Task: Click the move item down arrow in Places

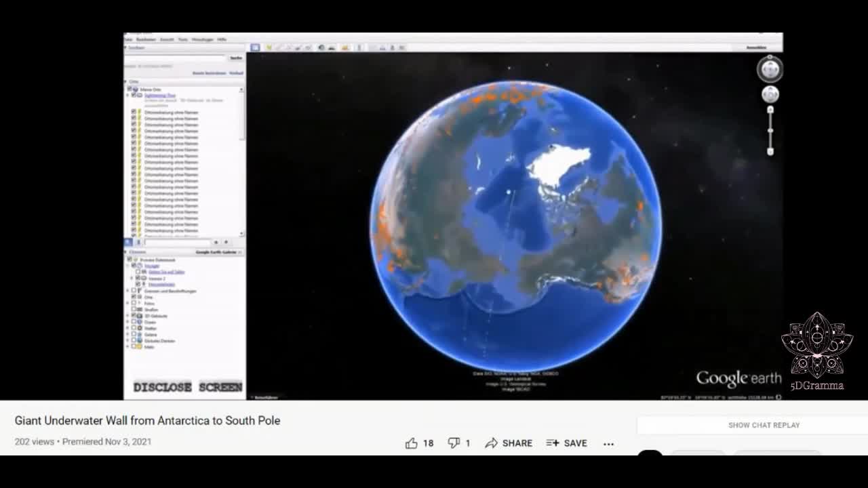Action: pyautogui.click(x=226, y=242)
